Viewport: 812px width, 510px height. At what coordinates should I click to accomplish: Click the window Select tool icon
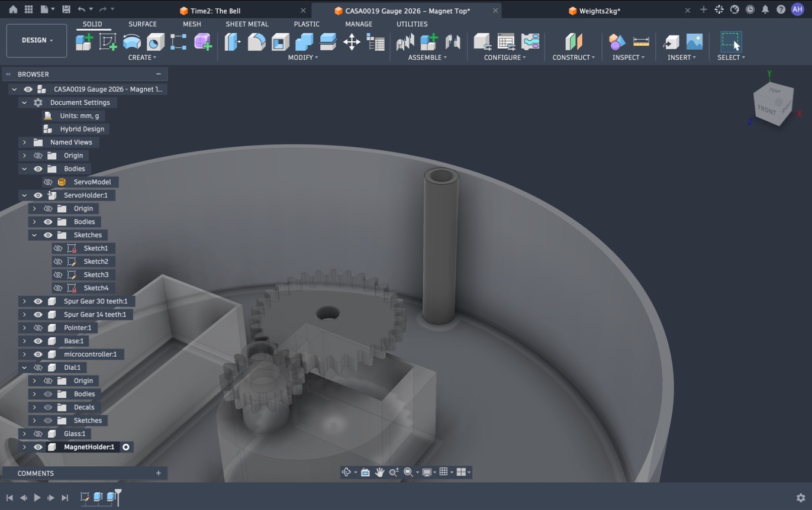coord(731,42)
